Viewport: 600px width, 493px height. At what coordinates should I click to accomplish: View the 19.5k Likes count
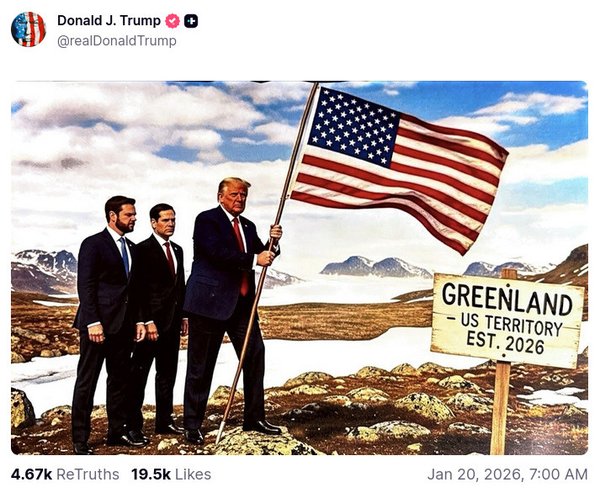pos(151,475)
